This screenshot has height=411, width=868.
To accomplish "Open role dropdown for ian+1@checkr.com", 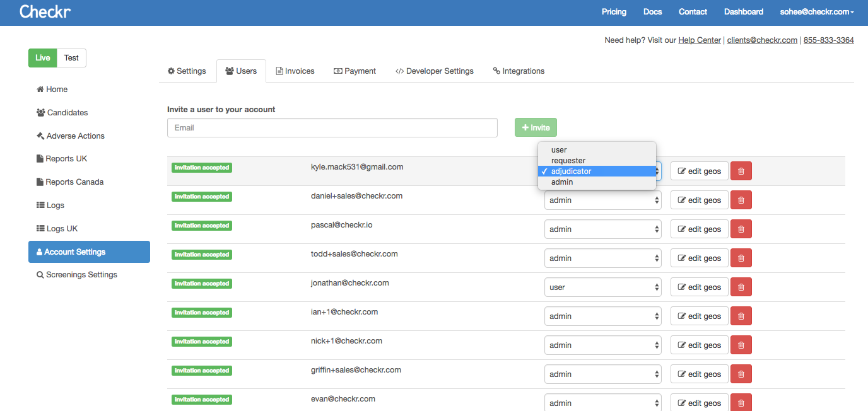I will 603,316.
